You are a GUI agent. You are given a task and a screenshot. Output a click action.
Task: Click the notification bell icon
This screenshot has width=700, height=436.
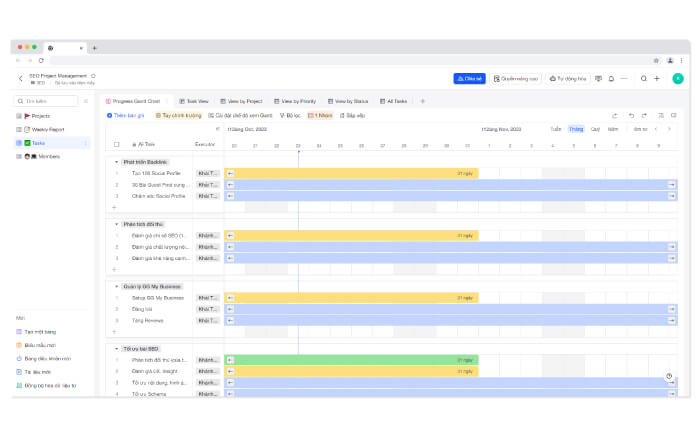pyautogui.click(x=611, y=78)
